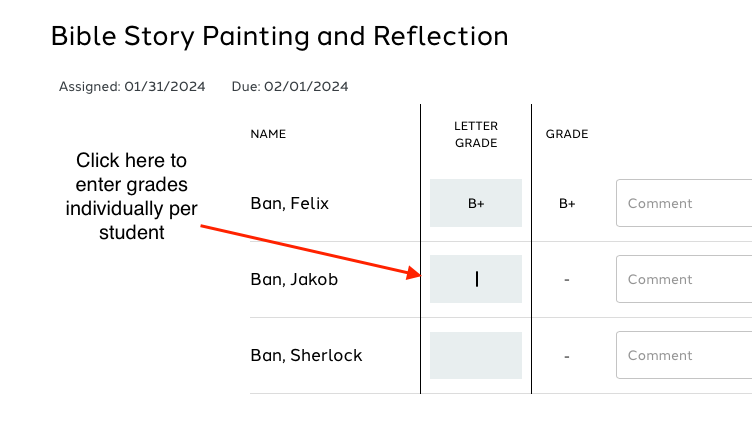752x435 pixels.
Task: Click the LETTER GRADE column header
Action: coord(476,134)
